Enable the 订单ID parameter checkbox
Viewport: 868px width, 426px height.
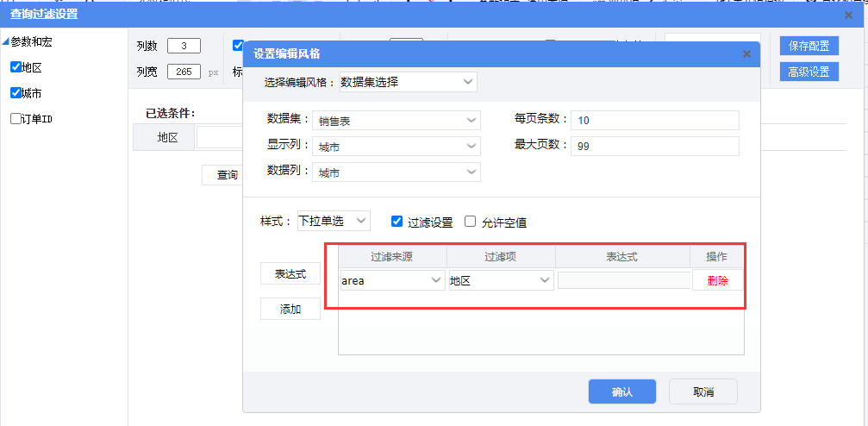pos(16,119)
